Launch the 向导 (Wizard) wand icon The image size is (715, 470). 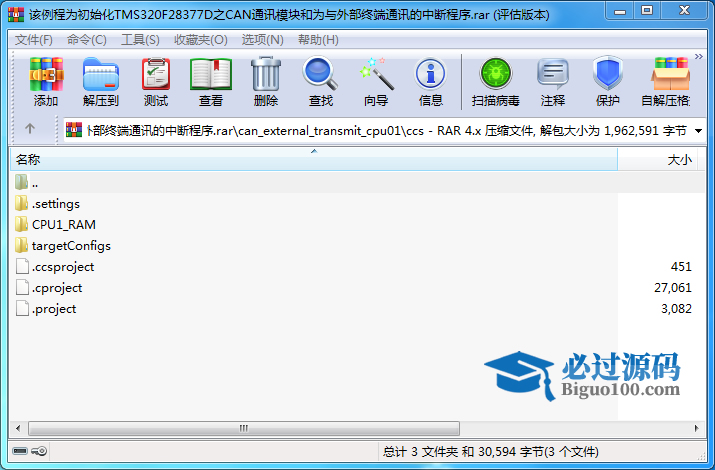tap(376, 82)
